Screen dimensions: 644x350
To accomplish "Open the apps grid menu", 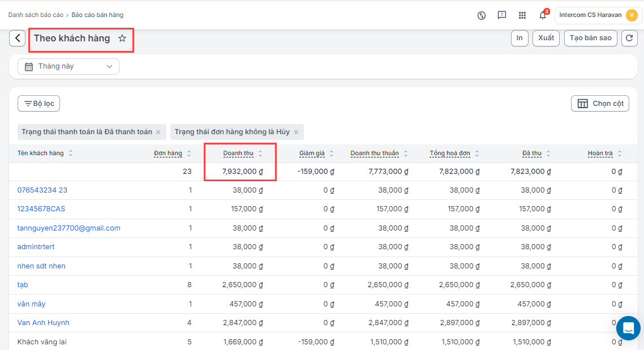I will 522,15.
